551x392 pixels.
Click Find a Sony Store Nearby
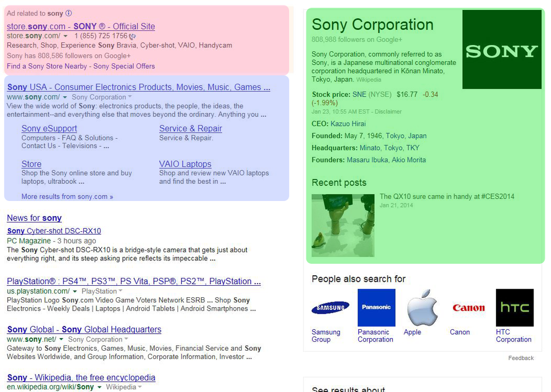[x=47, y=67]
